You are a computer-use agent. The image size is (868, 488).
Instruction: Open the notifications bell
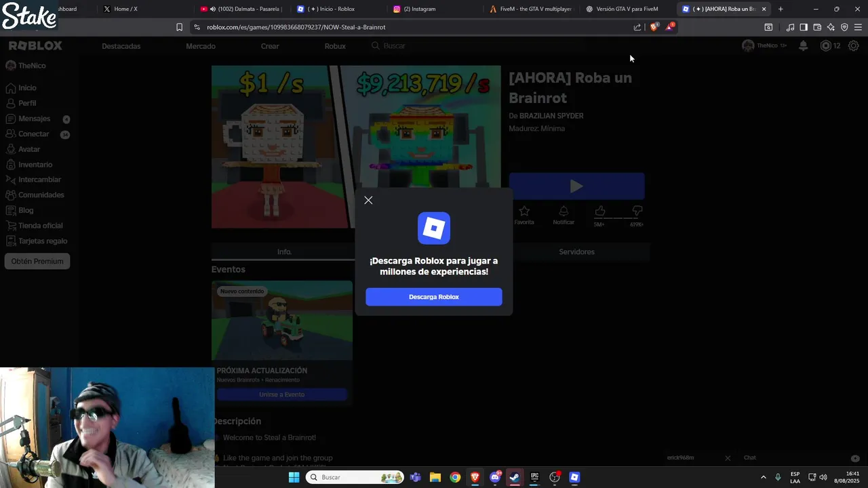tap(804, 45)
